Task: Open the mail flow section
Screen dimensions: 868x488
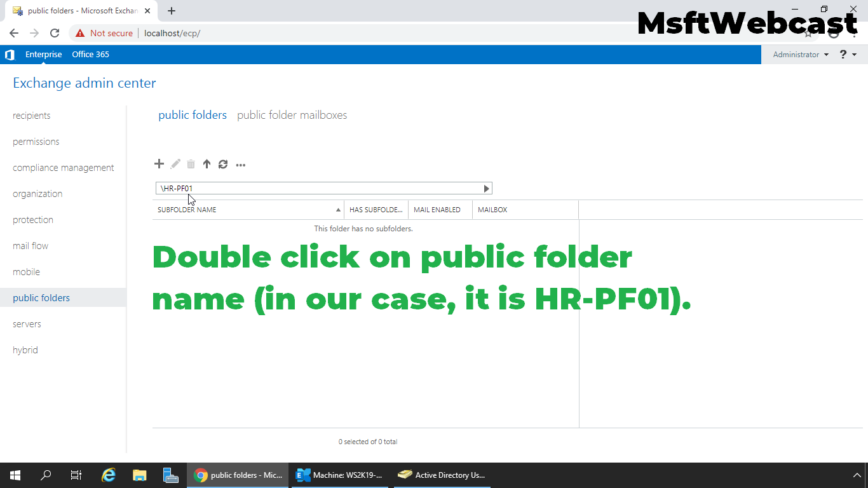Action: pyautogui.click(x=31, y=245)
